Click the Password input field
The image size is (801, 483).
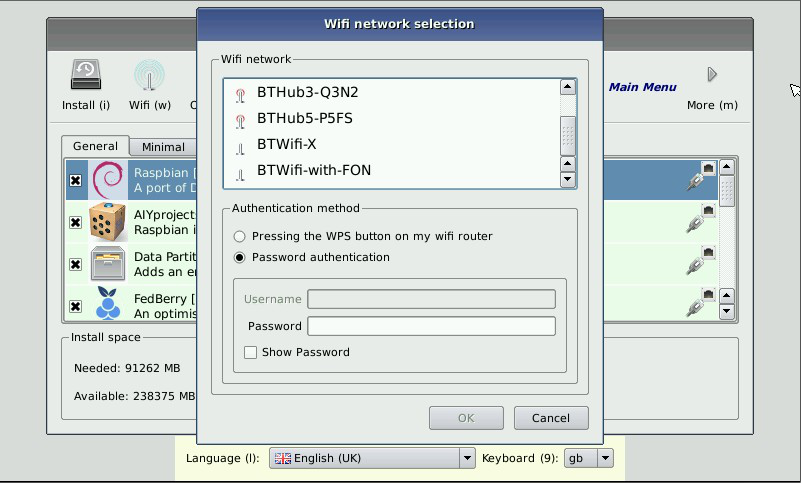click(431, 326)
